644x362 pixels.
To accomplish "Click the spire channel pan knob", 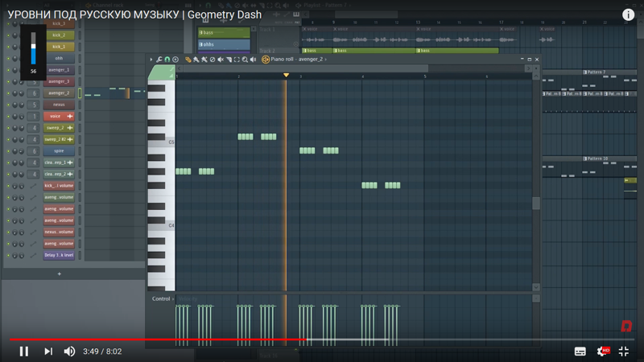I will click(14, 151).
